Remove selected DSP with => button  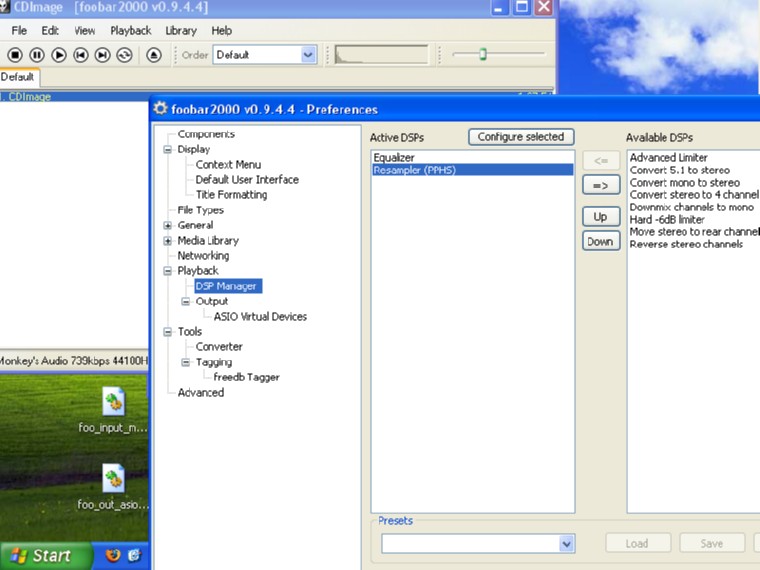(x=601, y=186)
